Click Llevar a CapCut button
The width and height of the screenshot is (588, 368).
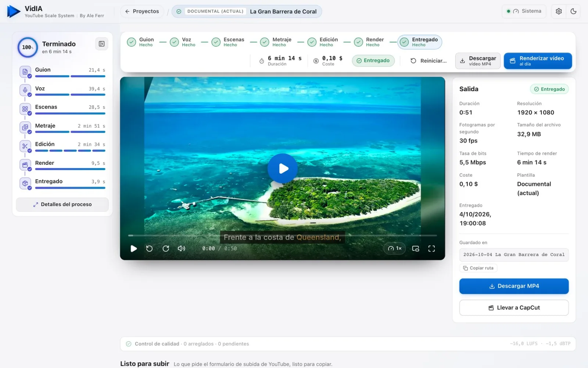[514, 308]
